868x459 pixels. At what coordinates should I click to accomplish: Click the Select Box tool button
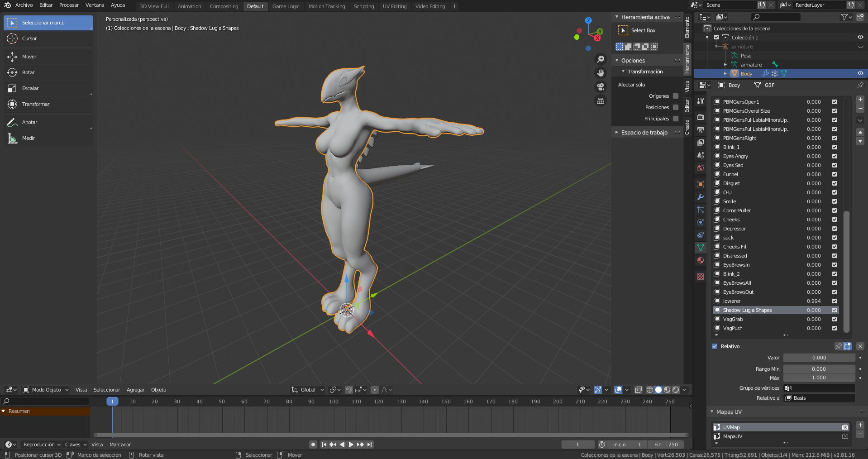[x=623, y=30]
